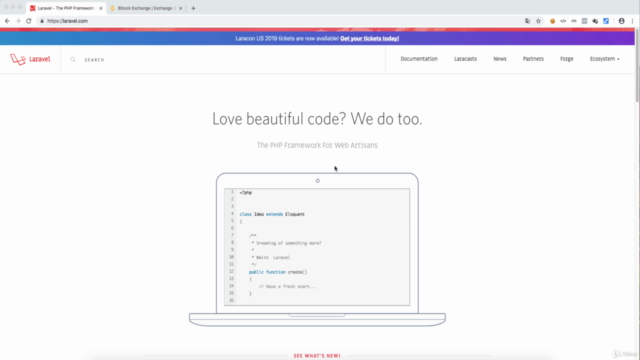This screenshot has width=640, height=360.
Task: Open the Forge nav link
Action: tap(567, 59)
